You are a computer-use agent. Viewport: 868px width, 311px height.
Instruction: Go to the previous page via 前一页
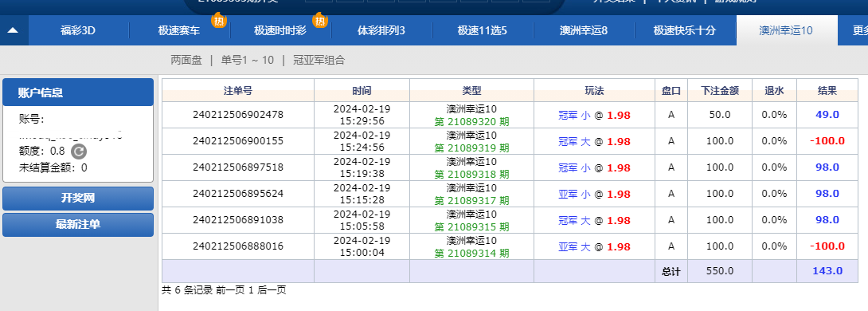coord(231,290)
